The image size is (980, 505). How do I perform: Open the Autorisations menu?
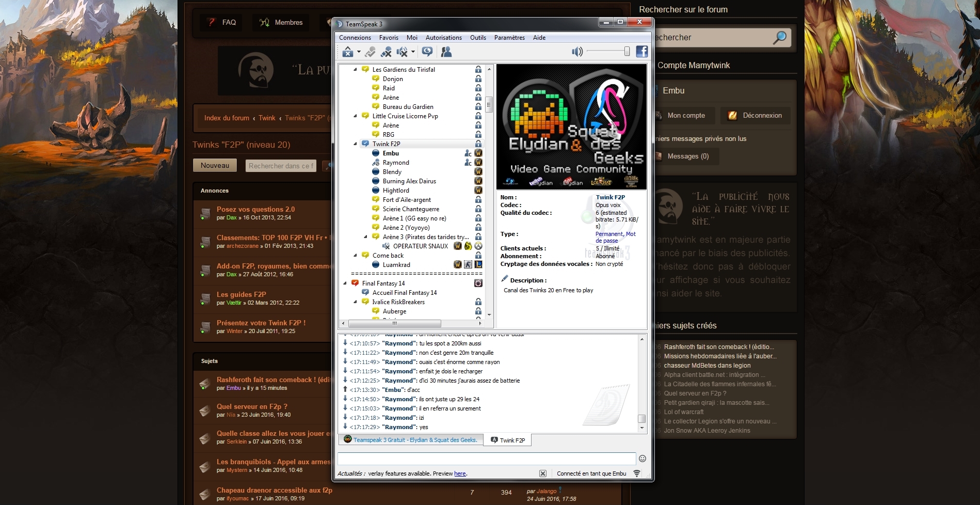(x=444, y=38)
